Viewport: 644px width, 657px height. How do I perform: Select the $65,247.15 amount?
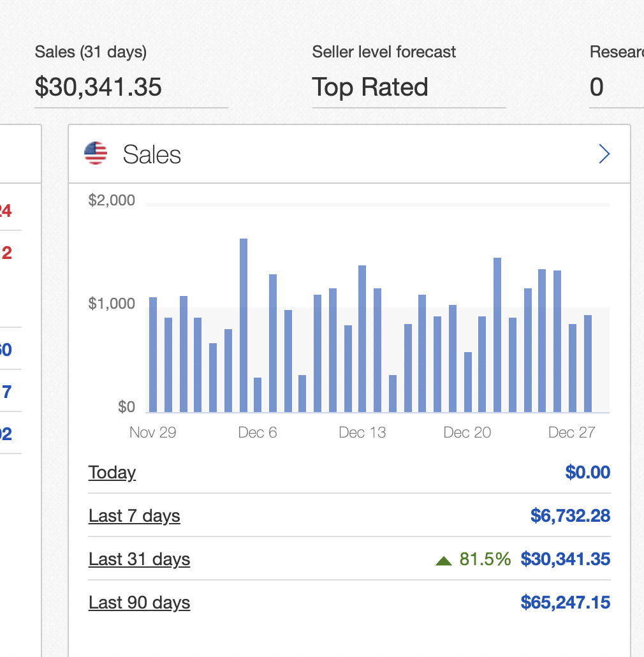pyautogui.click(x=566, y=603)
